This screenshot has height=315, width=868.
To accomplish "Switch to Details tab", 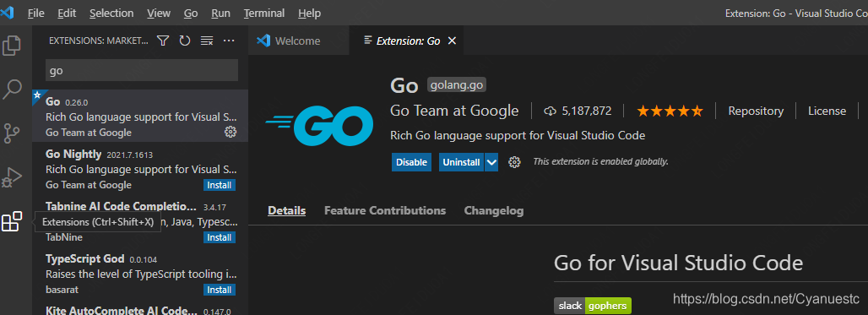I will (x=287, y=210).
